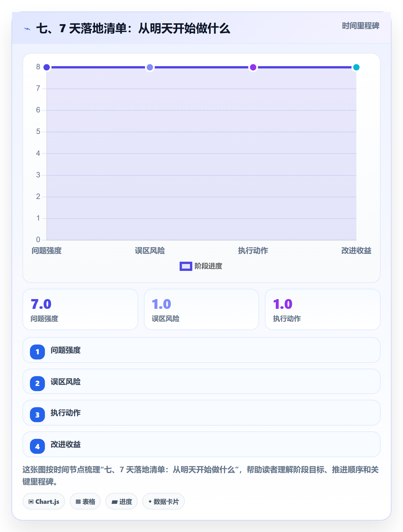Viewport: 403px width, 532px height.
Task: Open the 改进收益 list row text
Action: click(x=66, y=445)
